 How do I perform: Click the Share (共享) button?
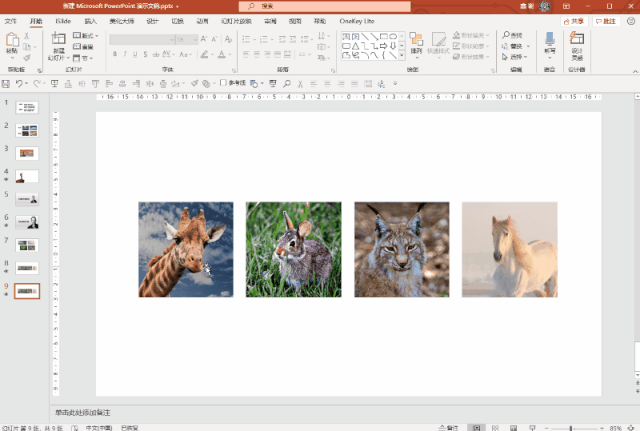click(574, 20)
